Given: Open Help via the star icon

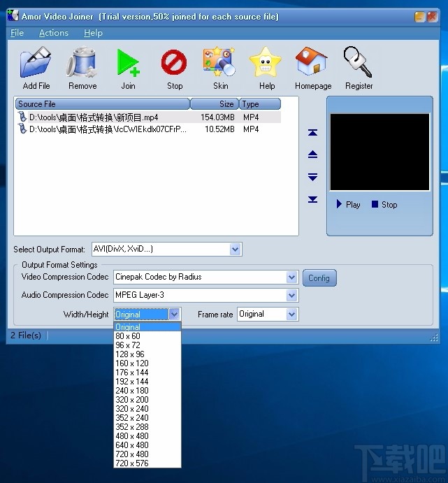Looking at the screenshot, I should click(x=266, y=62).
